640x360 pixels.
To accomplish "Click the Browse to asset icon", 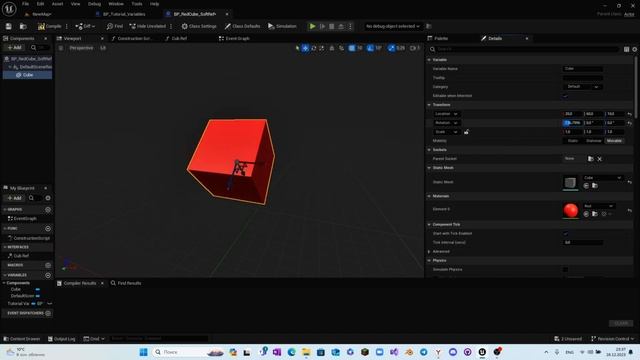I will pyautogui.click(x=23, y=26).
